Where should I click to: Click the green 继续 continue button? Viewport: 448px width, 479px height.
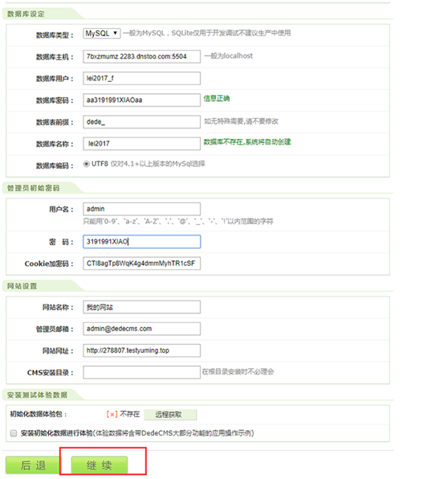click(100, 465)
